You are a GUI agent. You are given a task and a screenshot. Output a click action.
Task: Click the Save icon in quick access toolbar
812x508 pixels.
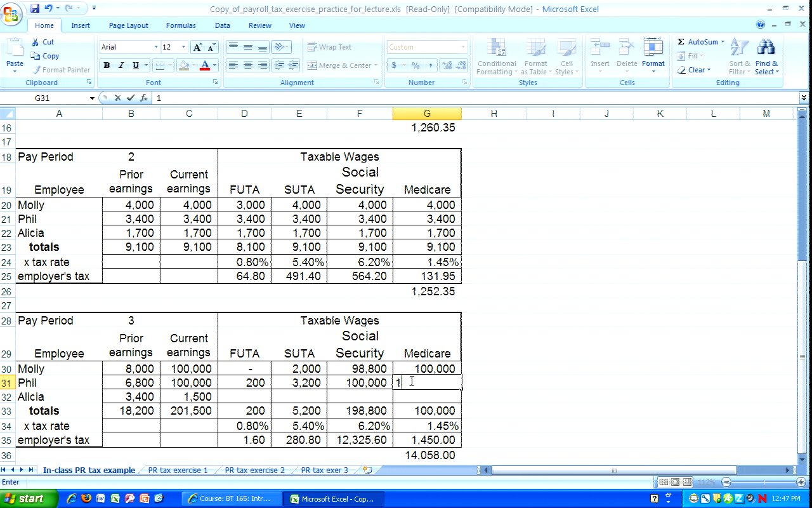(x=35, y=8)
